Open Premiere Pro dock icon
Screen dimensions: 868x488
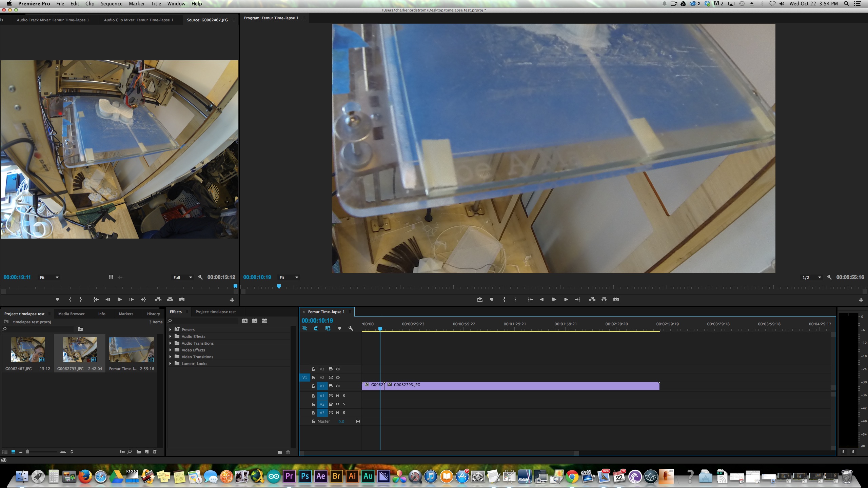(x=289, y=476)
